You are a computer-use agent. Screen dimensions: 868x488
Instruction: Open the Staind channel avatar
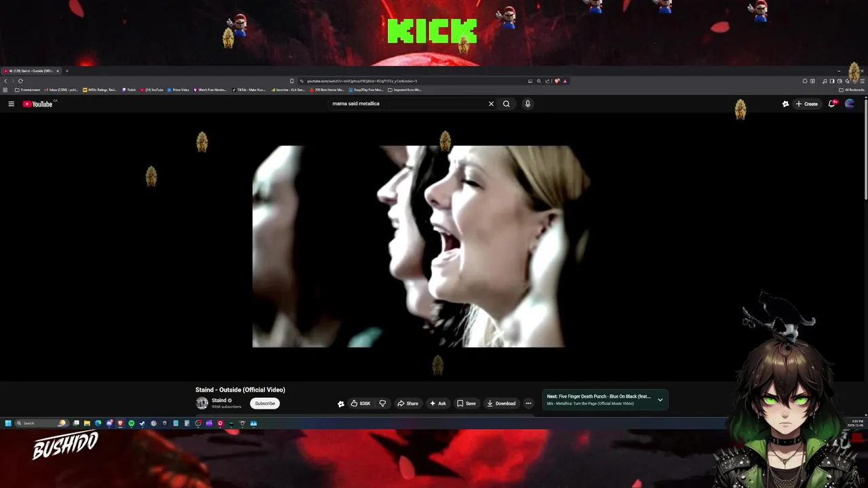(x=202, y=403)
